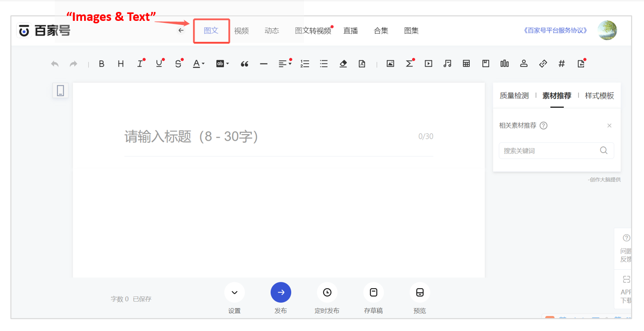Click the 存草稿 save draft button

(373, 293)
